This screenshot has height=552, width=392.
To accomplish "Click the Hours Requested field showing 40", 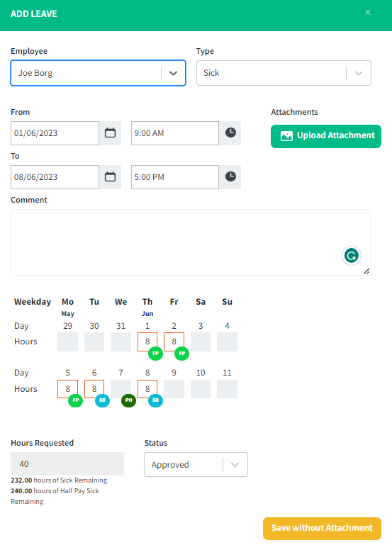I will (x=67, y=464).
